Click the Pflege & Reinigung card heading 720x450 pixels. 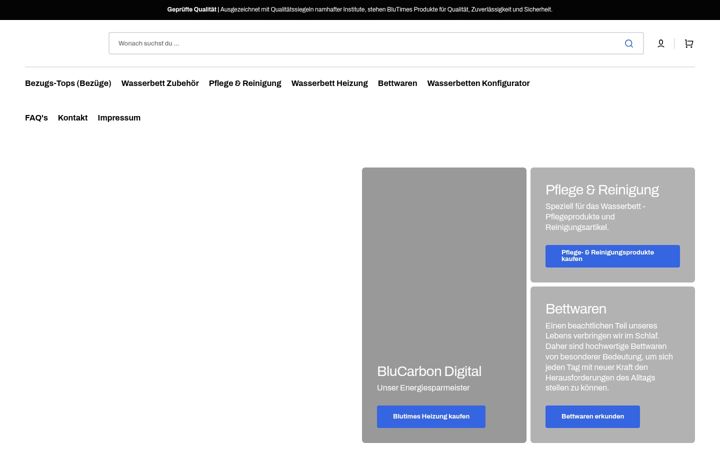pos(602,190)
